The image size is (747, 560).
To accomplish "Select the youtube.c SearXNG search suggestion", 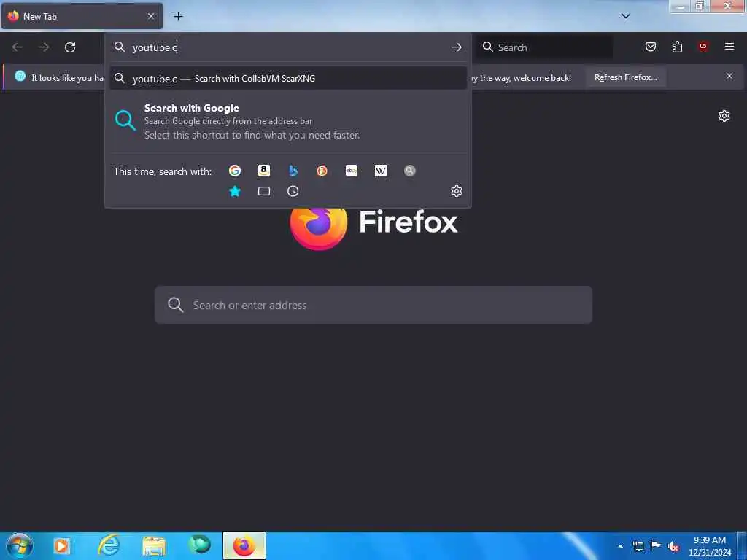I will [287, 79].
